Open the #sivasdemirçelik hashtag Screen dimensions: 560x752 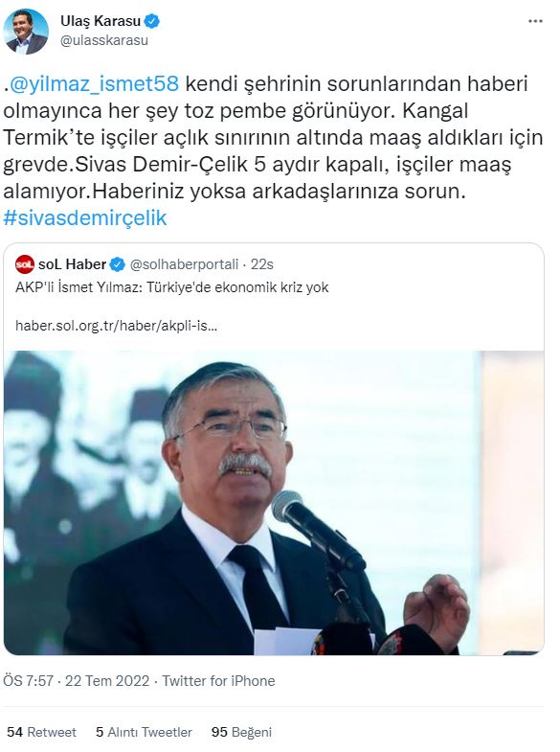(85, 217)
